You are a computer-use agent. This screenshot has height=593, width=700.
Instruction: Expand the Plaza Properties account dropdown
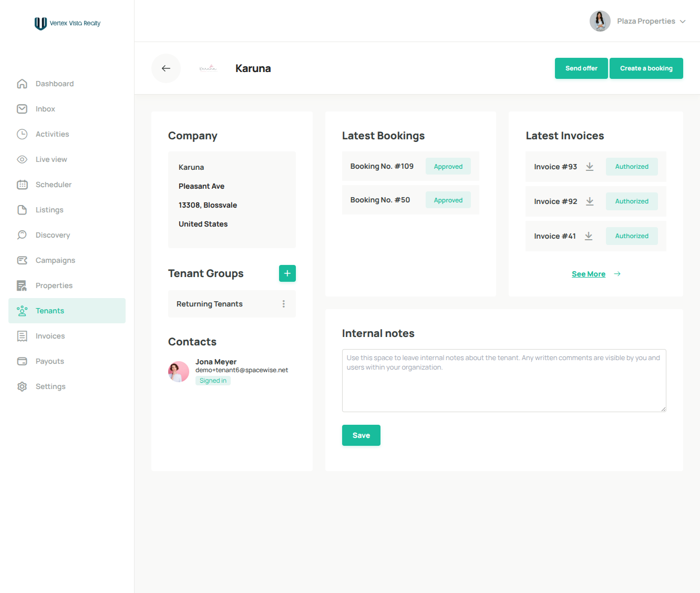(683, 22)
